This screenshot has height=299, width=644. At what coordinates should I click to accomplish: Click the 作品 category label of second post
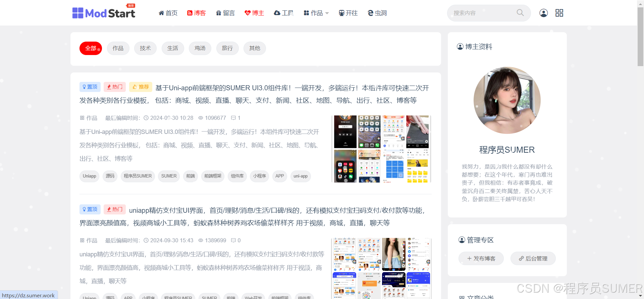[x=89, y=241]
